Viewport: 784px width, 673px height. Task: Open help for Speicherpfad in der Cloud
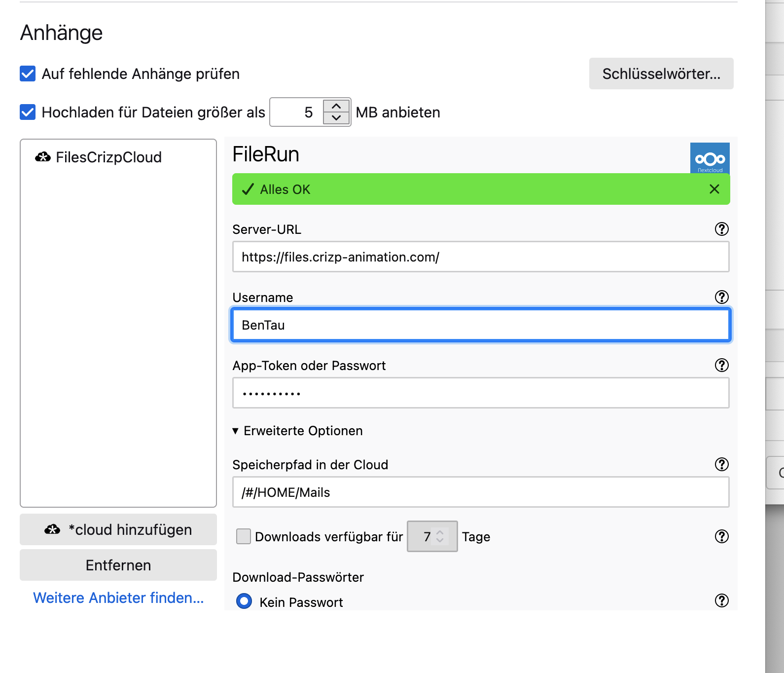click(721, 464)
